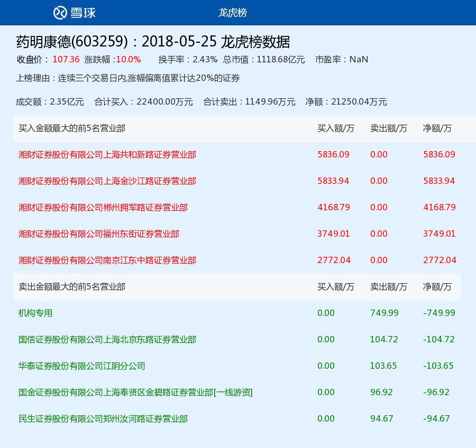Image resolution: width=476 pixels, height=448 pixels.
Task: Click 卖出额/万 column header in buy table
Action: [389, 128]
